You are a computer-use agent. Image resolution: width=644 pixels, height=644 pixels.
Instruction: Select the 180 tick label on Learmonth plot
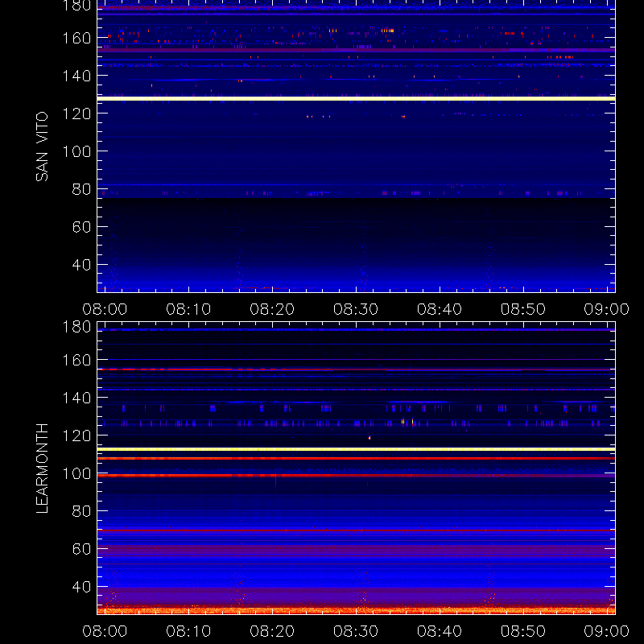[x=76, y=327]
